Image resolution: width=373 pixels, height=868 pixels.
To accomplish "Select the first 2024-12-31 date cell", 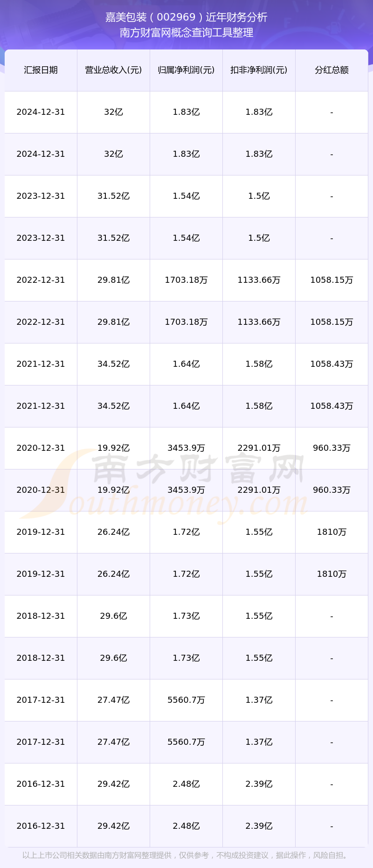I will 41,112.
